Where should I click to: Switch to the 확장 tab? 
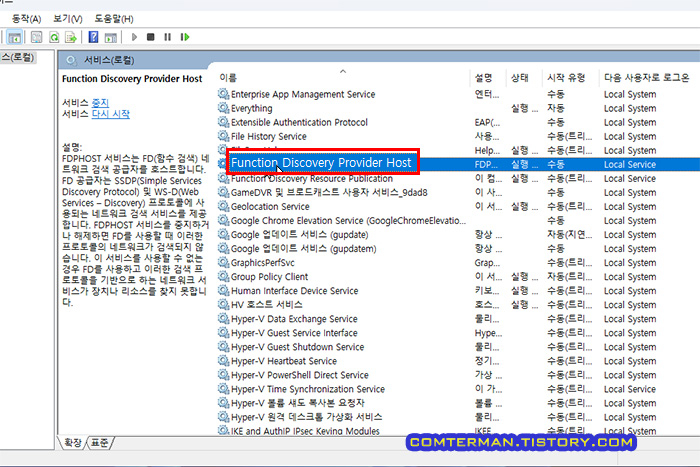tap(73, 442)
